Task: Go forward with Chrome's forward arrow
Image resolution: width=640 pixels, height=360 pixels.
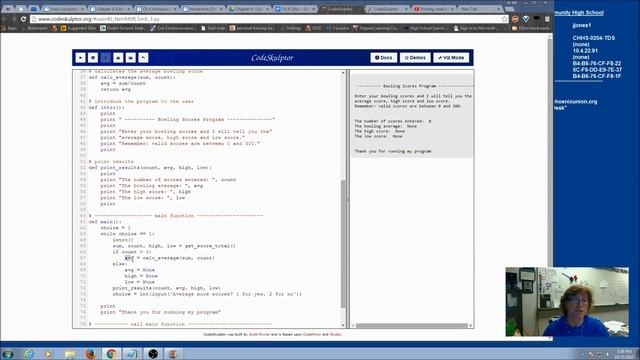Action: point(14,19)
